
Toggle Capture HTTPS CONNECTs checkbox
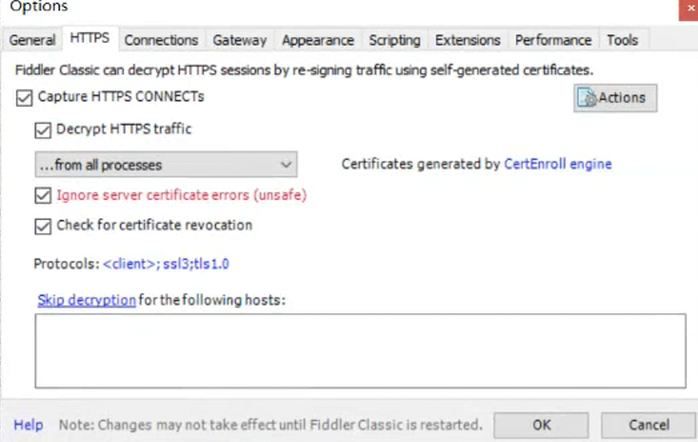click(x=24, y=98)
